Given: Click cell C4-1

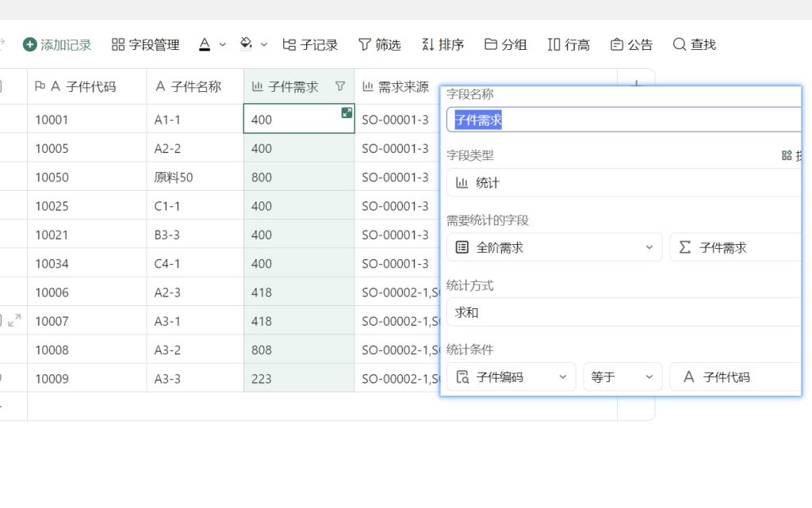Looking at the screenshot, I should point(195,264).
